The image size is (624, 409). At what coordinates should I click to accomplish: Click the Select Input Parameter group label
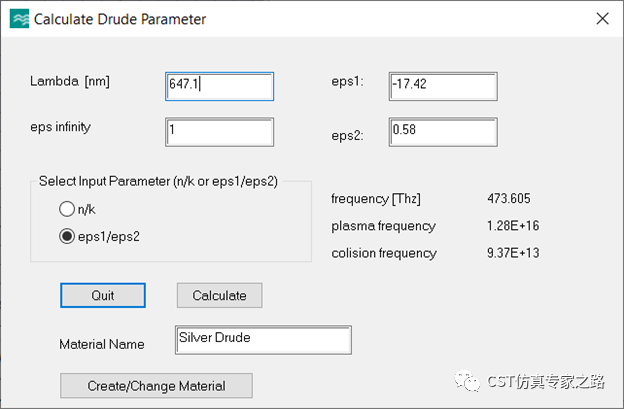coord(158,181)
